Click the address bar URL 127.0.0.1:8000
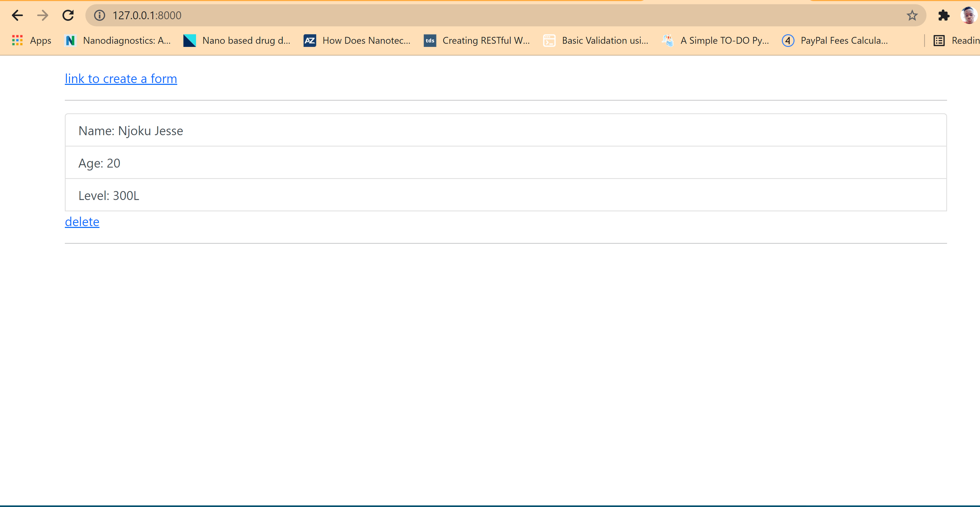Viewport: 980px width, 507px height. tap(147, 15)
